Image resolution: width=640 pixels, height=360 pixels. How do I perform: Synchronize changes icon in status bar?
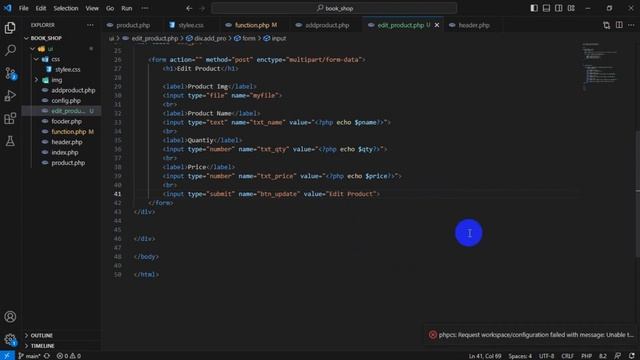tap(47, 356)
